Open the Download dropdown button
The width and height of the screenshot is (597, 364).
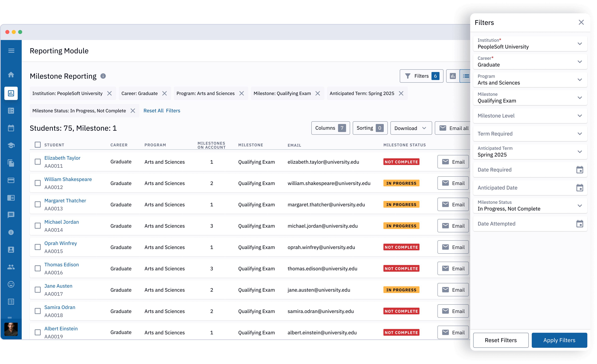click(x=411, y=128)
